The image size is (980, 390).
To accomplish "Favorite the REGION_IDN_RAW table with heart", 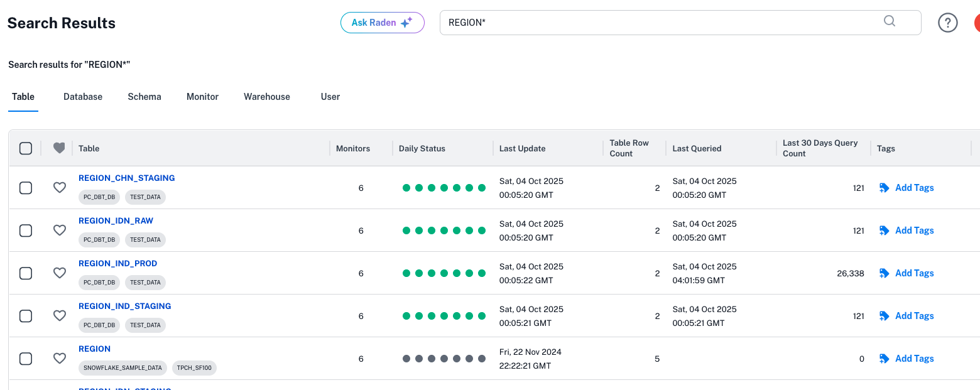I will click(x=59, y=230).
